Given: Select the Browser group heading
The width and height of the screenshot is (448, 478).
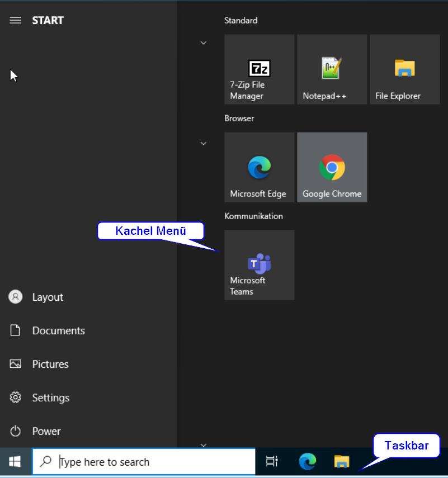Looking at the screenshot, I should pos(239,119).
